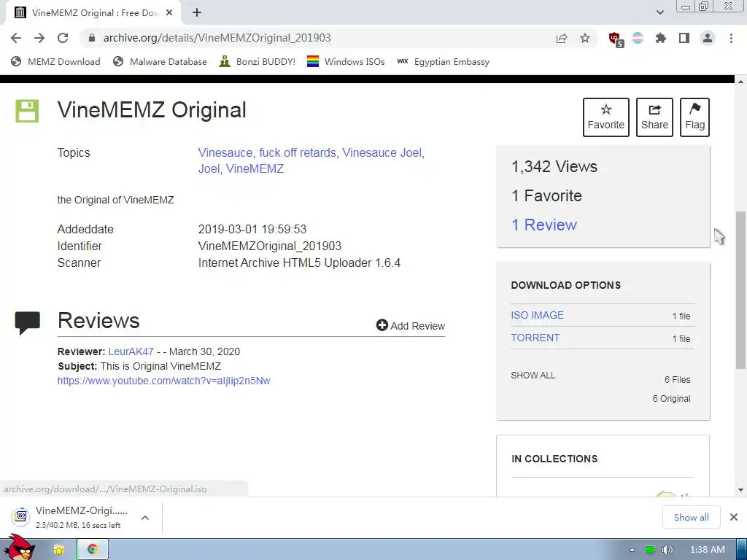Open the file explorer taskbar icon
This screenshot has width=747, height=560.
[59, 550]
